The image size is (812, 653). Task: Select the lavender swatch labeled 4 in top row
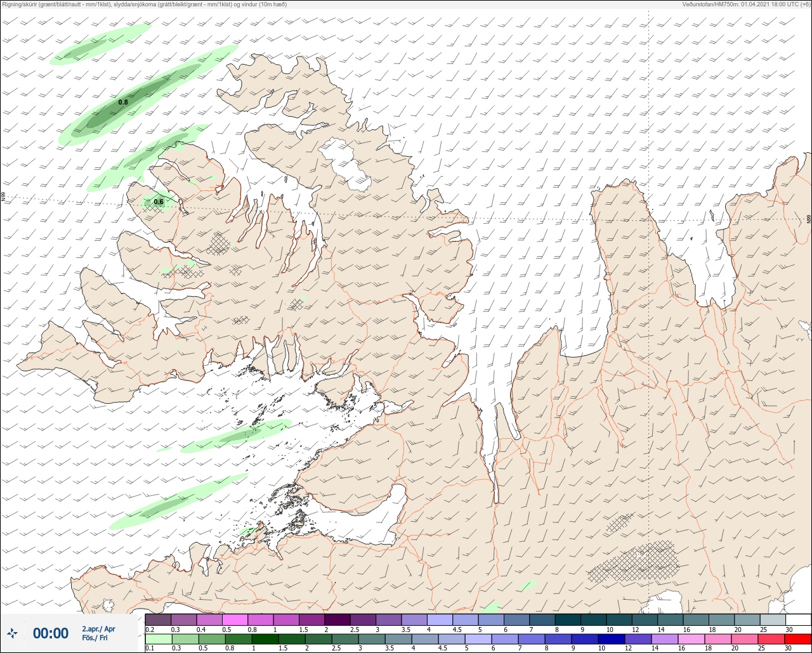point(439,619)
